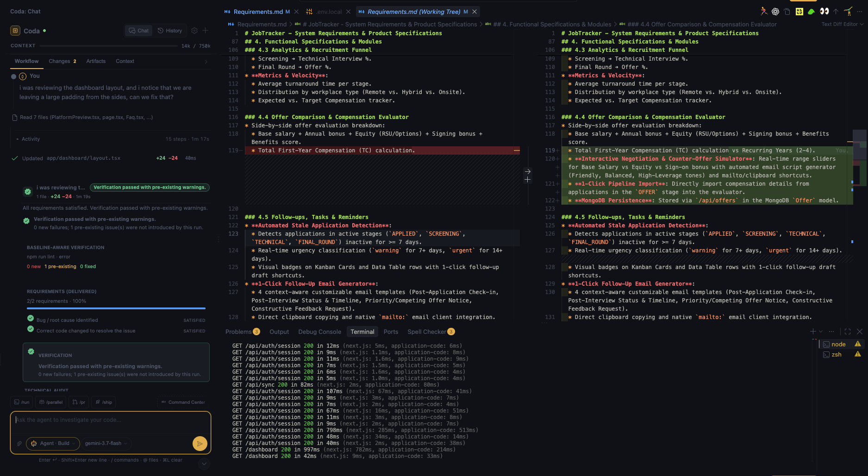The image size is (868, 476).
Task: Open the Agent · Build mode dropdown
Action: pyautogui.click(x=53, y=444)
